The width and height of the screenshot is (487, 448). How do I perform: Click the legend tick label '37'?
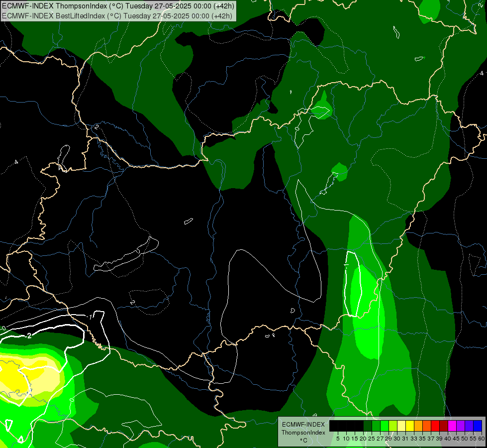coord(431,439)
